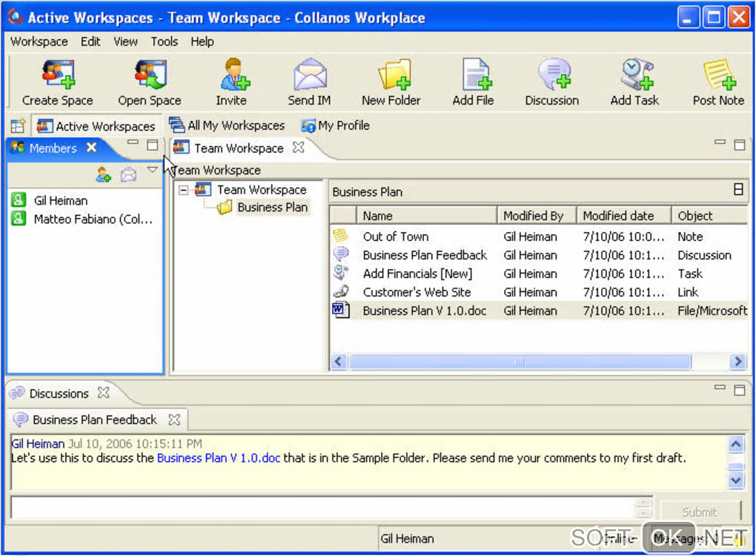Minimize the Members panel

tap(133, 142)
